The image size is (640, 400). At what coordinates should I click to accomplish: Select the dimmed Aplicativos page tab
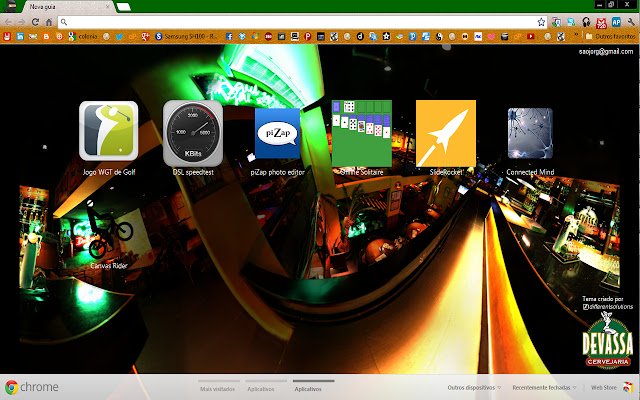(x=261, y=389)
